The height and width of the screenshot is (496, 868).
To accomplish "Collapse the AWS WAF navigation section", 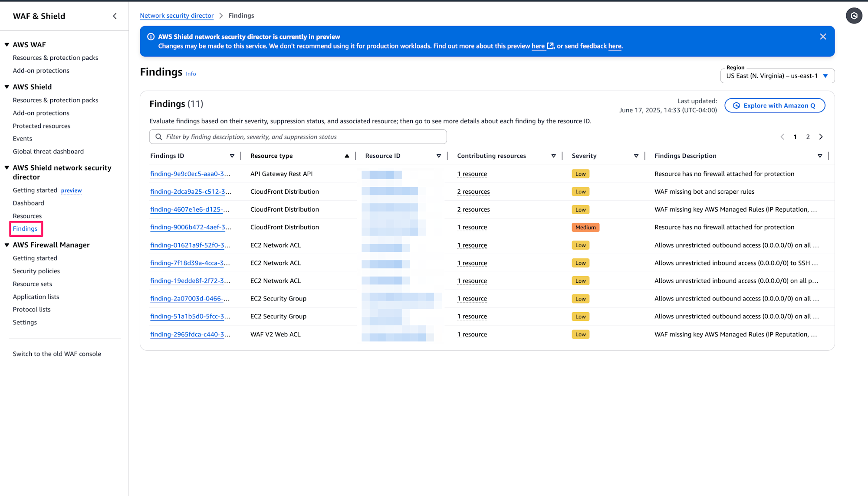I will point(7,45).
